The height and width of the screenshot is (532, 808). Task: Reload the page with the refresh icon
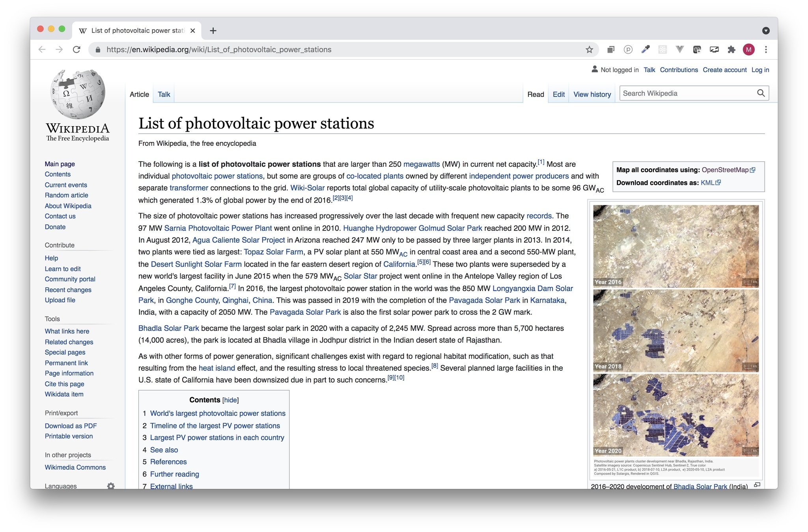click(x=77, y=50)
